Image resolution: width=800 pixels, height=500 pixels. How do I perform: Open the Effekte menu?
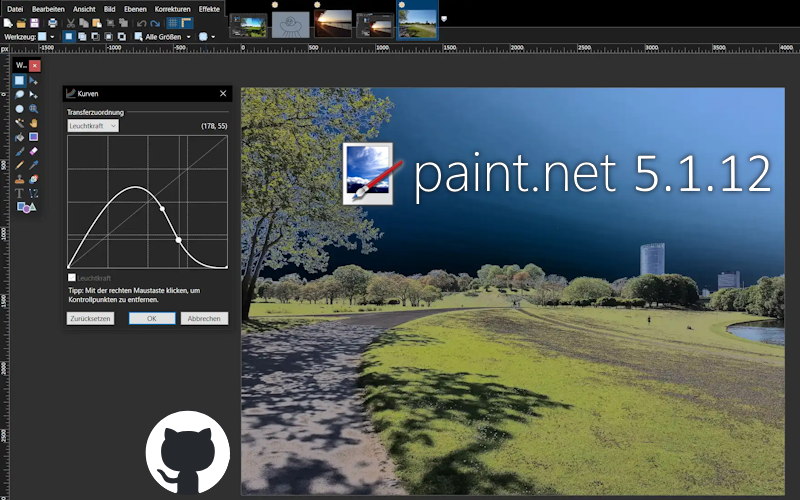click(x=209, y=8)
